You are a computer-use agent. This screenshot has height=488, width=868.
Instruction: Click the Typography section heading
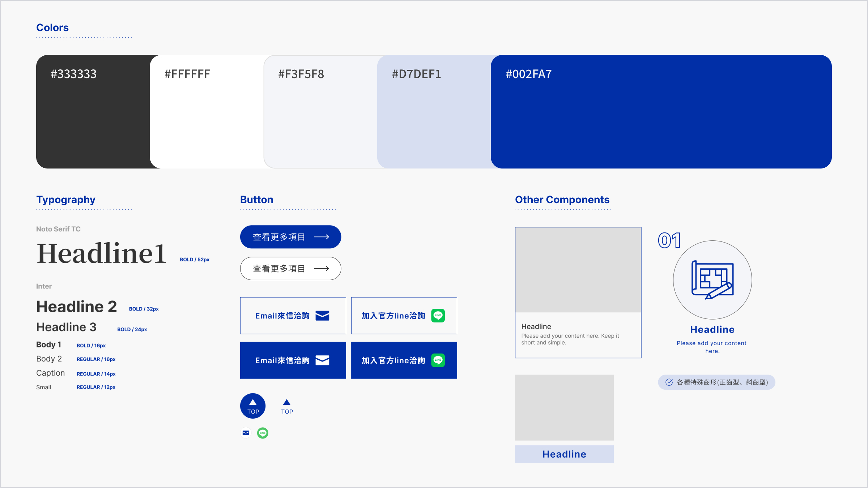66,200
